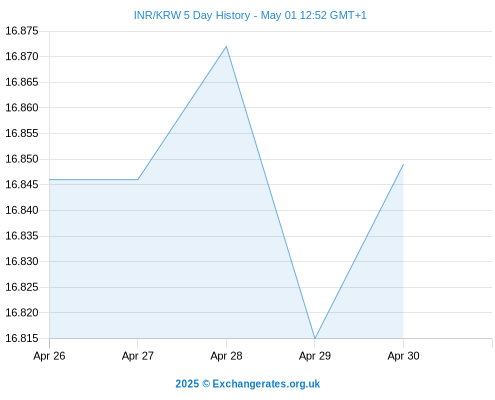Click the 16.820 y-axis label
The height and width of the screenshot is (400, 495).
[22, 313]
